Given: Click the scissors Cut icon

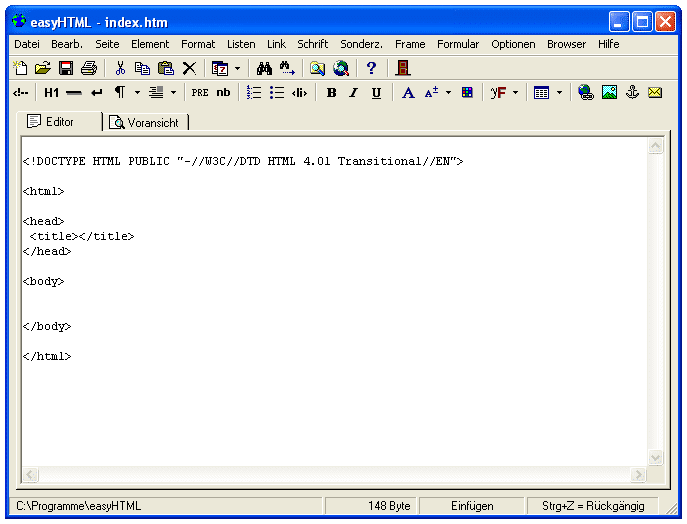Looking at the screenshot, I should (x=120, y=68).
